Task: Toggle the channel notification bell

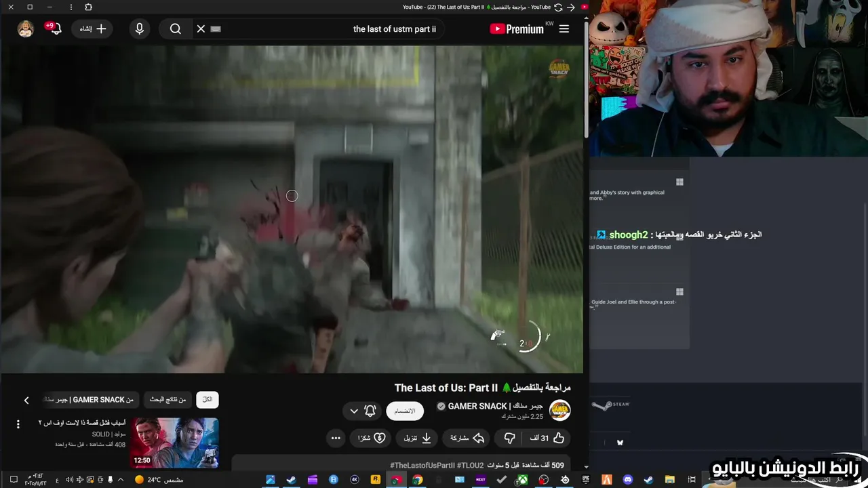Action: coord(370,411)
